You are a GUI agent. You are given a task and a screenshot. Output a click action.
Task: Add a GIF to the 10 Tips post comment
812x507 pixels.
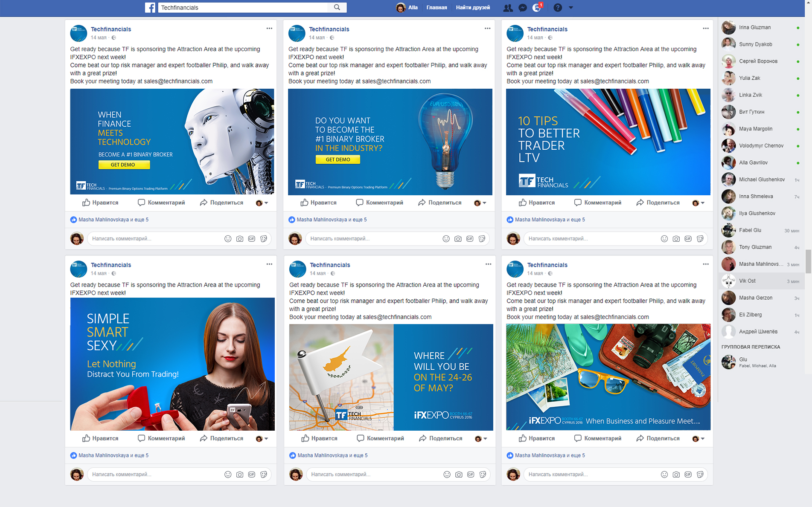tap(688, 239)
